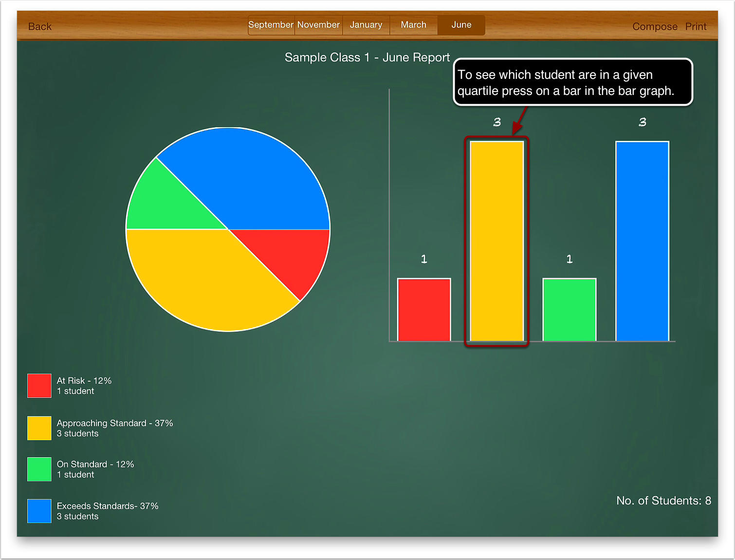The image size is (735, 560).
Task: Switch to the November report tab
Action: (x=318, y=25)
